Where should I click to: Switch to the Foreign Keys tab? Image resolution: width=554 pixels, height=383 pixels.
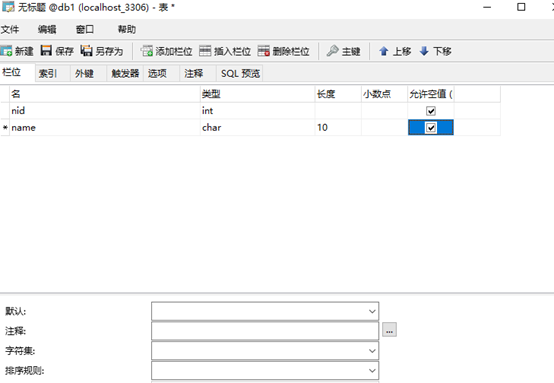(89, 73)
